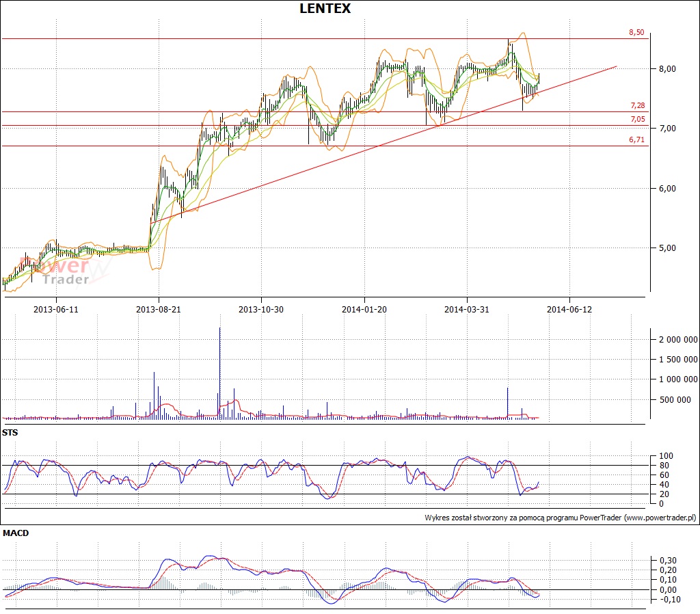700x614 pixels.
Task: Select the 7,28 support level label
Action: [638, 105]
